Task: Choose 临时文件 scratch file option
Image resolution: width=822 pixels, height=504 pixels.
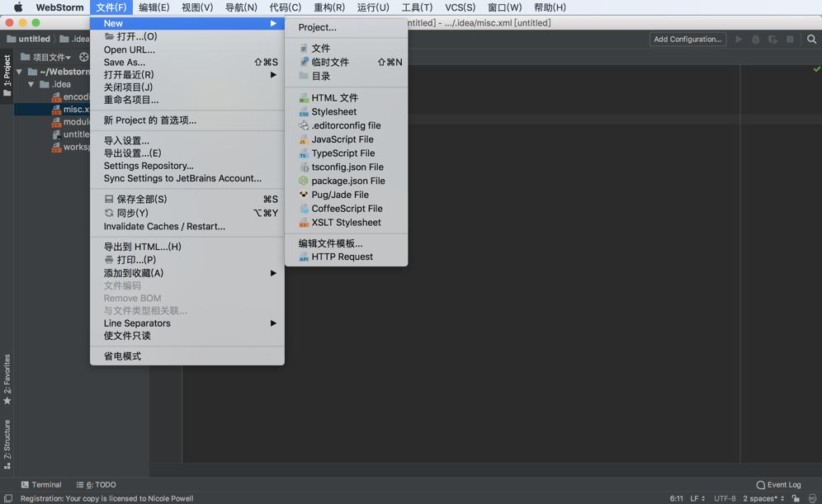Action: coord(346,63)
